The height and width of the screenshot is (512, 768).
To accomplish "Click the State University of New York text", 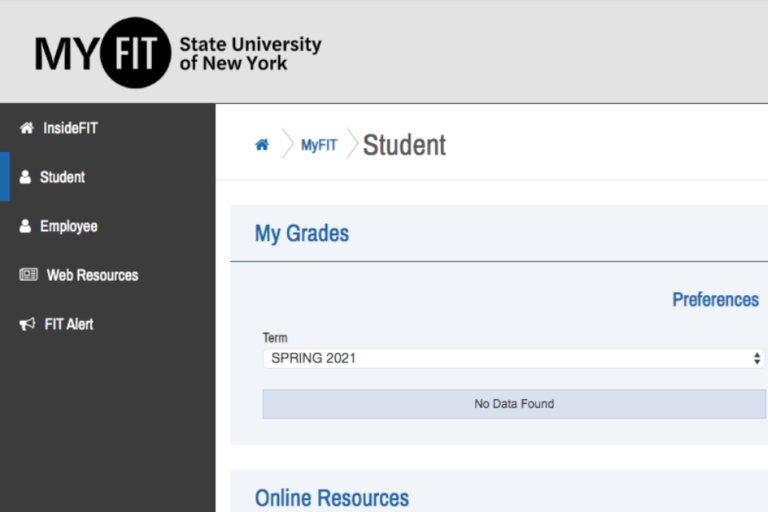I will [250, 54].
